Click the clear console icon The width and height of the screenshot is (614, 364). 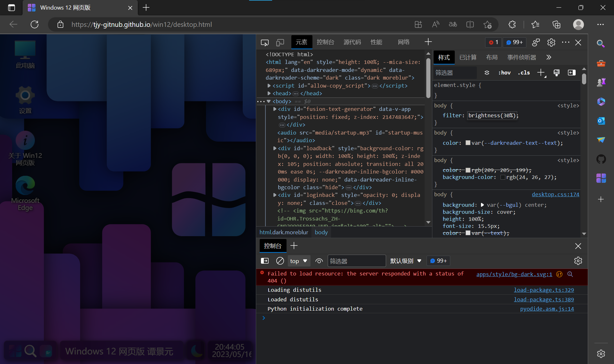(x=280, y=261)
